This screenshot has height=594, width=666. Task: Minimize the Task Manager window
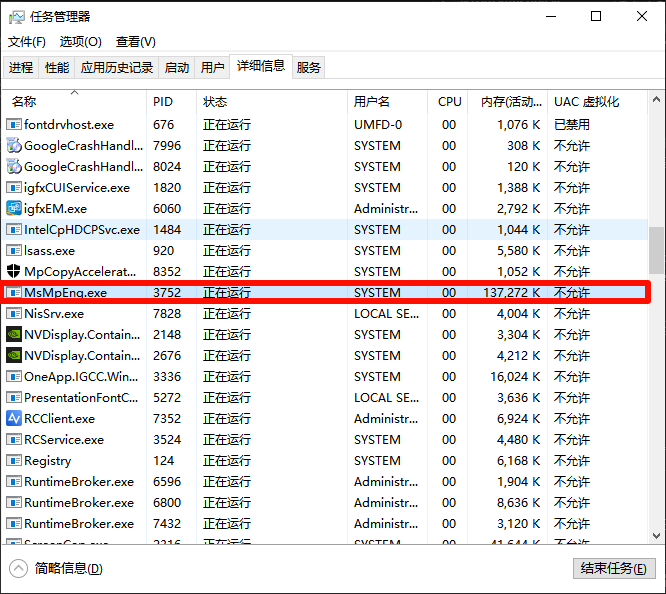(551, 17)
